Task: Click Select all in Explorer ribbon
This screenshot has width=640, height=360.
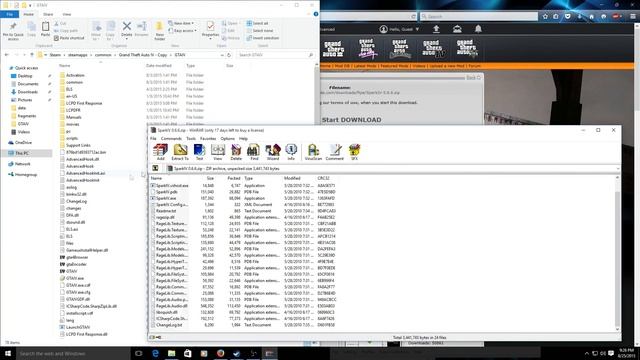Action: (x=258, y=23)
